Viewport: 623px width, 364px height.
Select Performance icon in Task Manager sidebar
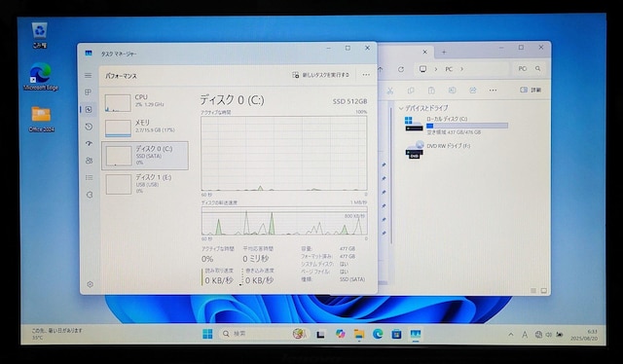(x=89, y=109)
